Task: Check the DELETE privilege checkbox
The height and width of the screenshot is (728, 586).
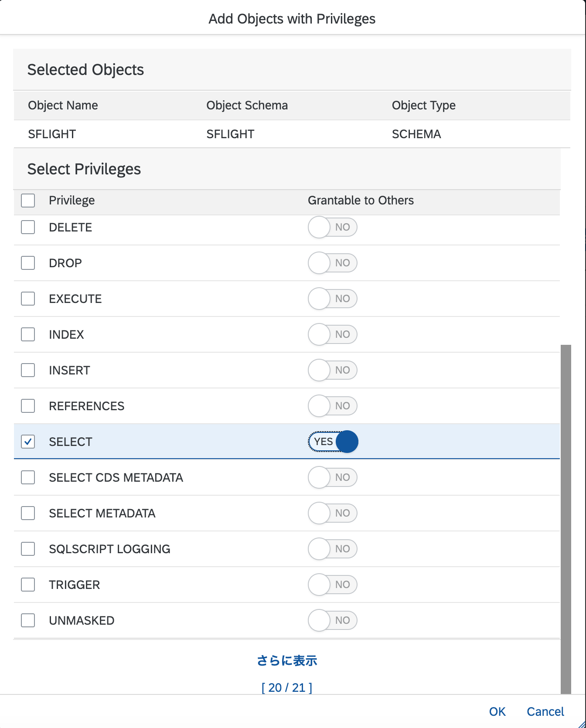Action: click(x=28, y=227)
